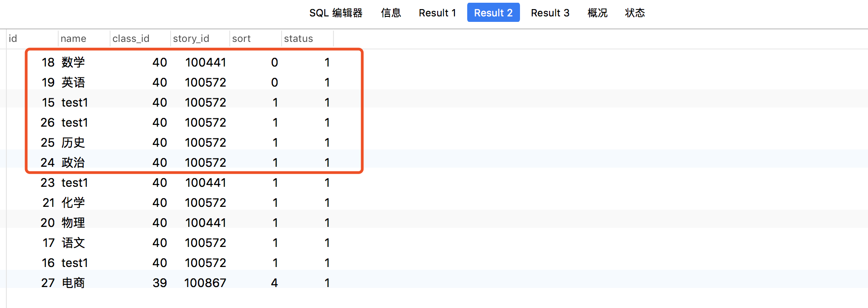Click the 历史 row
Screen dimensions: 868x308
(x=73, y=143)
